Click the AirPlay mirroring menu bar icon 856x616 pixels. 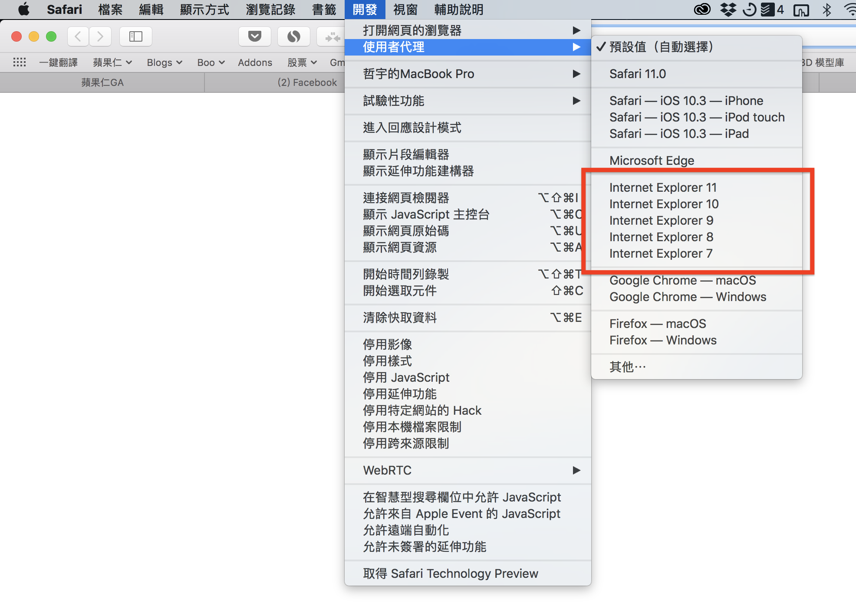click(x=801, y=9)
